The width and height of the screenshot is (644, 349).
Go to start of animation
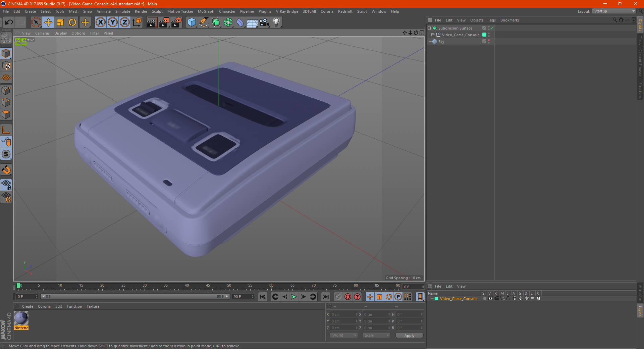(x=263, y=297)
